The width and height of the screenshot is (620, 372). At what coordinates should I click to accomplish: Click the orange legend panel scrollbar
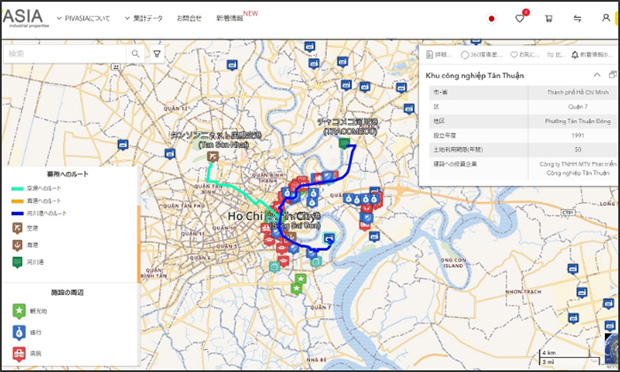[x=138, y=244]
